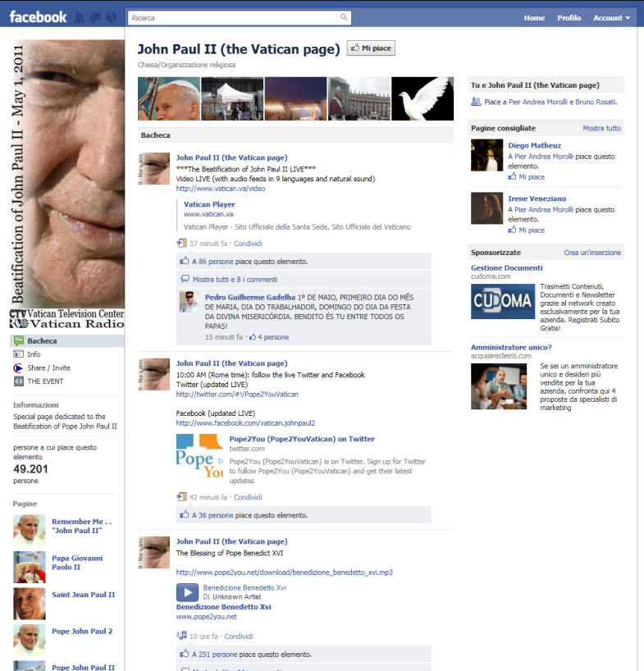Expand the Account dropdown menu
The image size is (644, 671).
[611, 18]
